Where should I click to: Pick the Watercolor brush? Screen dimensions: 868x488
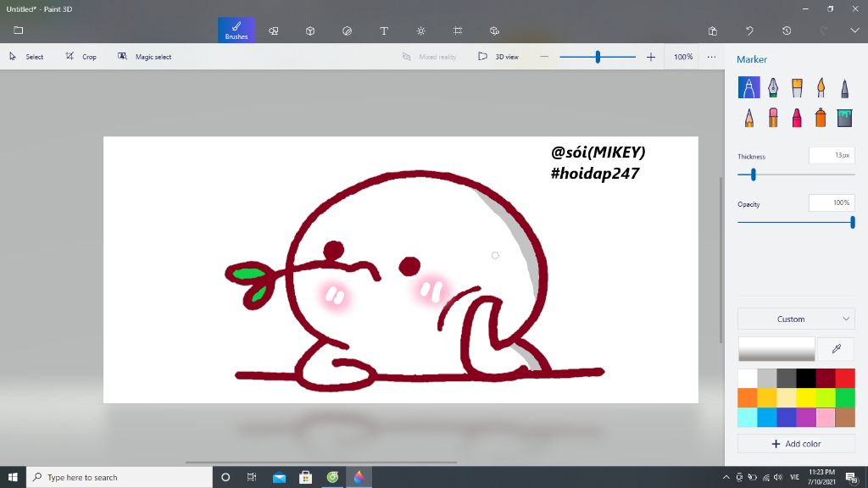click(821, 86)
